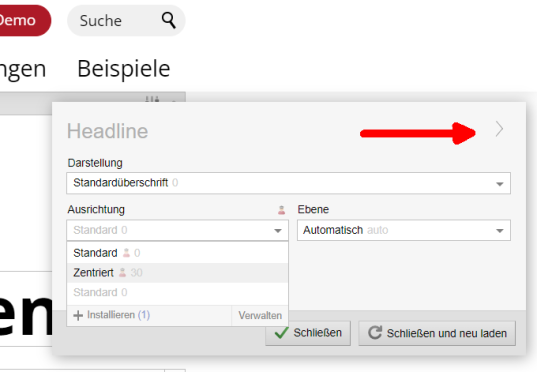The height and width of the screenshot is (372, 537).
Task: Click the plus icon before Installieren
Action: click(78, 315)
